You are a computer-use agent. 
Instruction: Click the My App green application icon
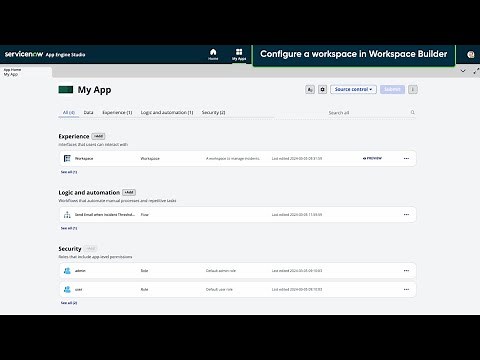click(x=66, y=89)
